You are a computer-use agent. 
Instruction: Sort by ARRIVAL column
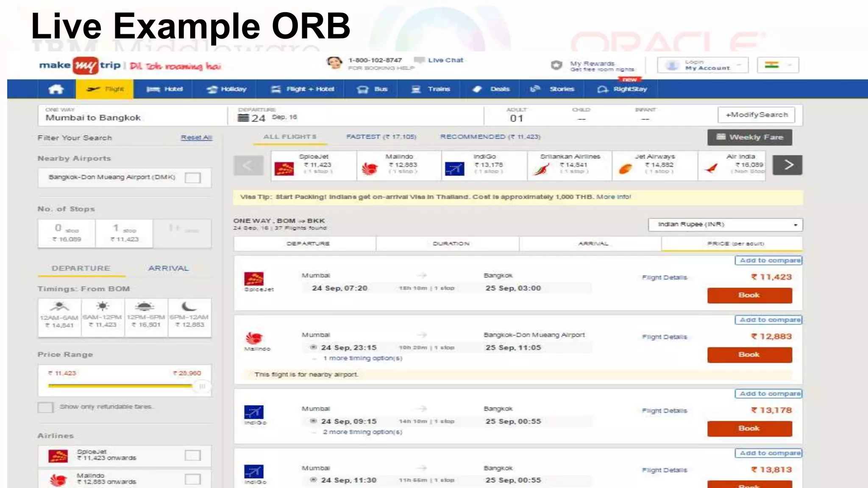pyautogui.click(x=590, y=244)
